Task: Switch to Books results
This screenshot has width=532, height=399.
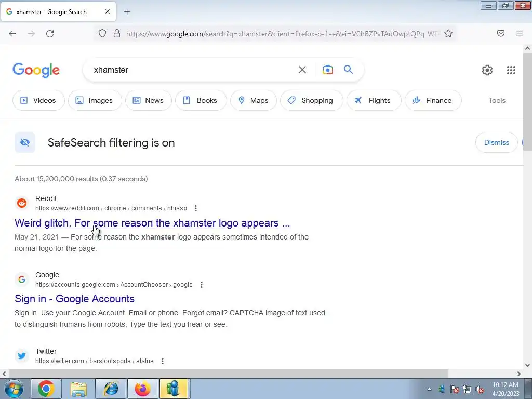Action: 201,100
